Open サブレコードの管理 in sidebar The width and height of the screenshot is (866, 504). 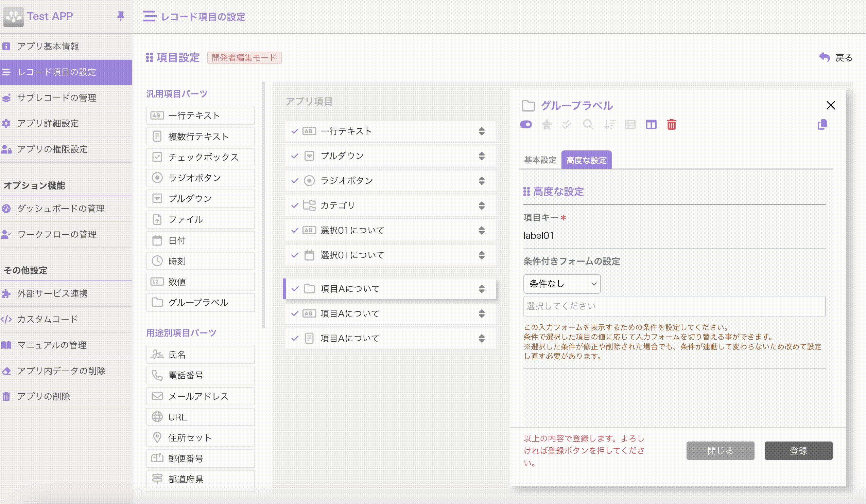tap(66, 98)
